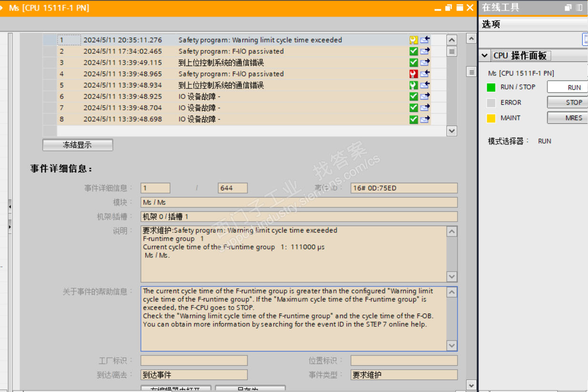Click the green checkmark icon in row 8
Screen dimensions: 588x392
[x=413, y=119]
